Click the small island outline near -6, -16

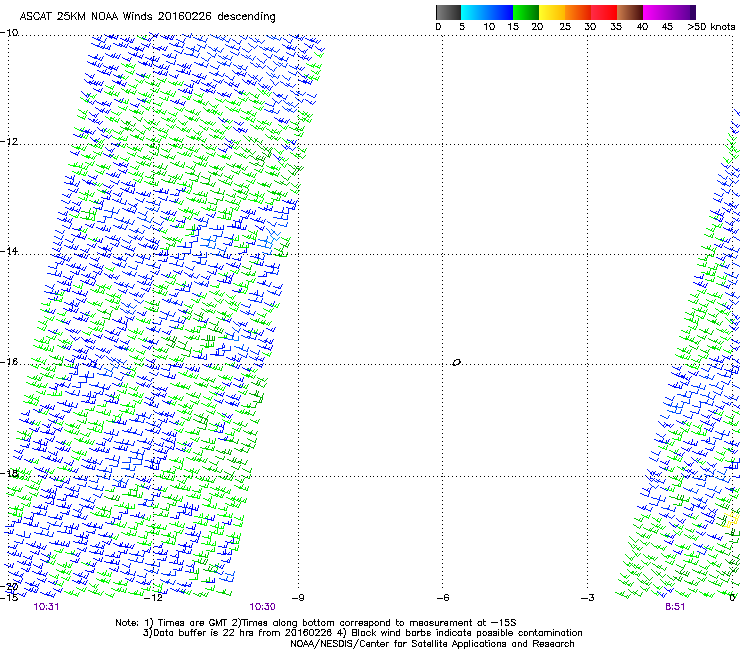point(456,363)
